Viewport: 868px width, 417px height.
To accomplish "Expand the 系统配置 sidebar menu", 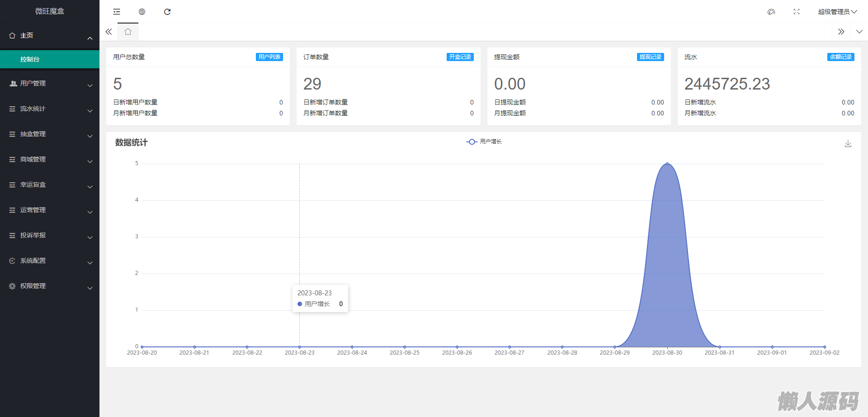I will (x=50, y=261).
